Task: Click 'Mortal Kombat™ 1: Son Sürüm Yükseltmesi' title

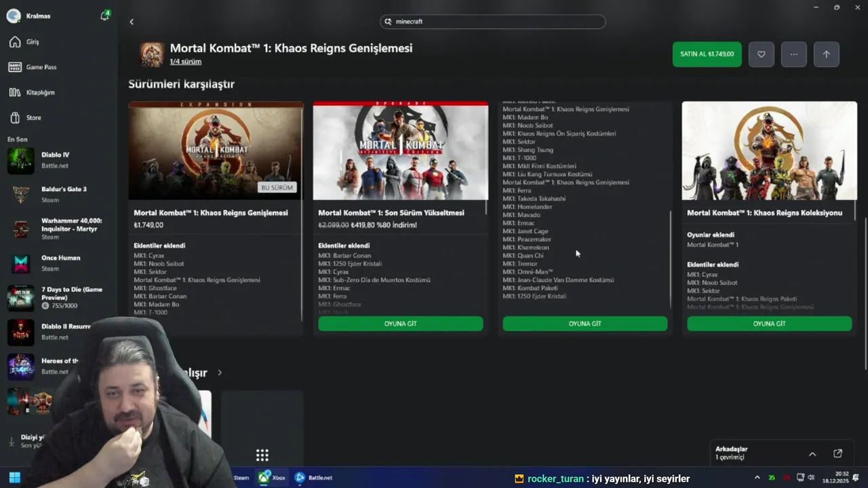Action: click(391, 213)
